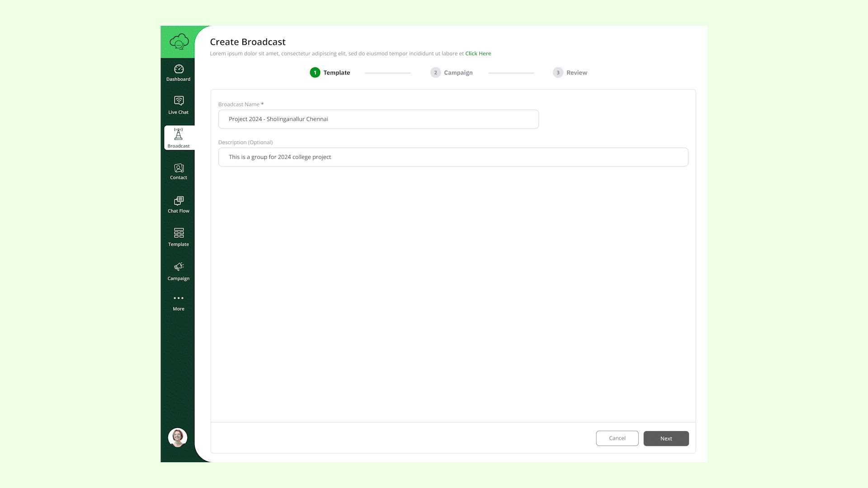Image resolution: width=868 pixels, height=488 pixels.
Task: Go to Contact section icon
Action: pyautogui.click(x=179, y=168)
